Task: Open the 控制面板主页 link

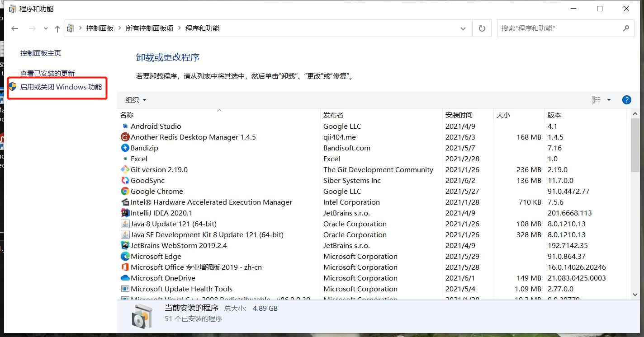Action: coord(41,53)
